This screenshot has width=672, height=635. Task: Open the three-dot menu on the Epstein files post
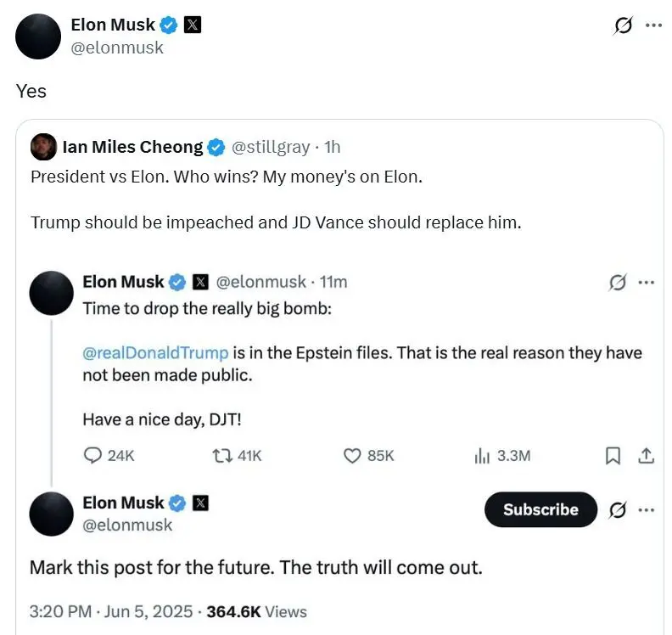click(647, 282)
